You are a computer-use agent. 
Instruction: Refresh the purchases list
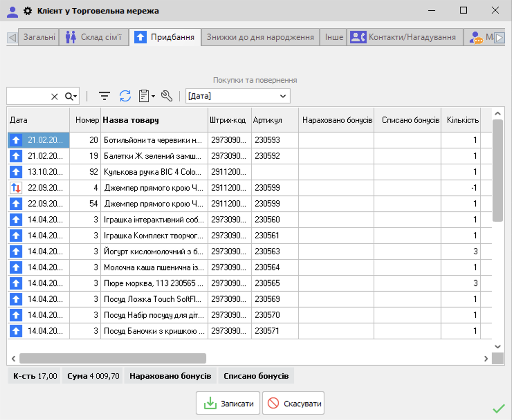tap(125, 96)
